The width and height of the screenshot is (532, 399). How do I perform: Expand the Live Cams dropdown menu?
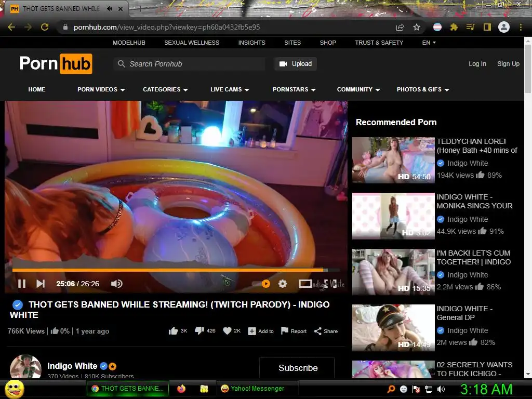click(x=230, y=89)
